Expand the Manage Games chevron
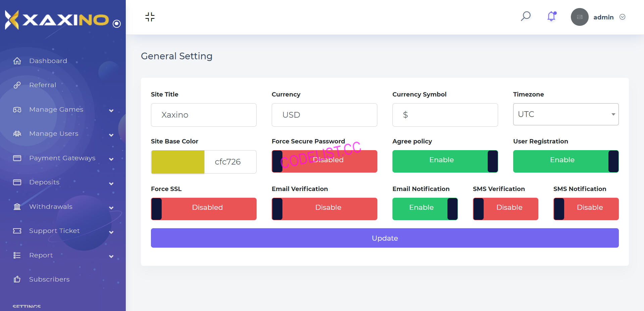The height and width of the screenshot is (311, 644). [111, 111]
